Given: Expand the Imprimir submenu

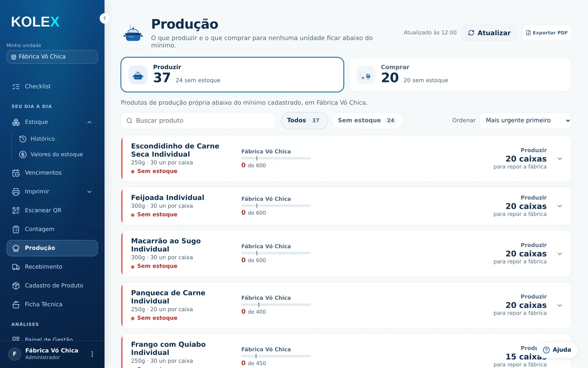Looking at the screenshot, I should coord(89,192).
